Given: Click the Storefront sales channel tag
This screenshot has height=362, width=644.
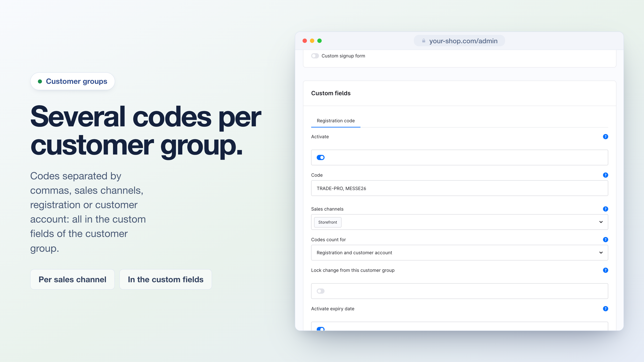Looking at the screenshot, I should pyautogui.click(x=328, y=222).
